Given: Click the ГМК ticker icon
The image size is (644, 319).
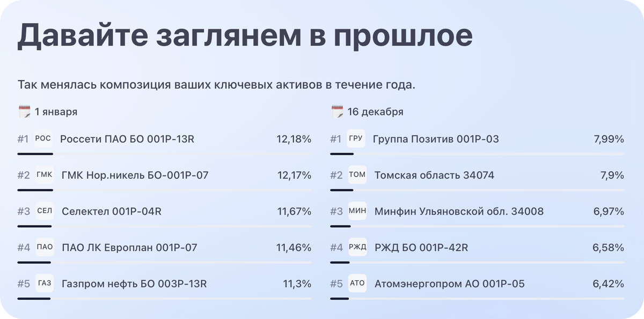Looking at the screenshot, I should tap(45, 175).
